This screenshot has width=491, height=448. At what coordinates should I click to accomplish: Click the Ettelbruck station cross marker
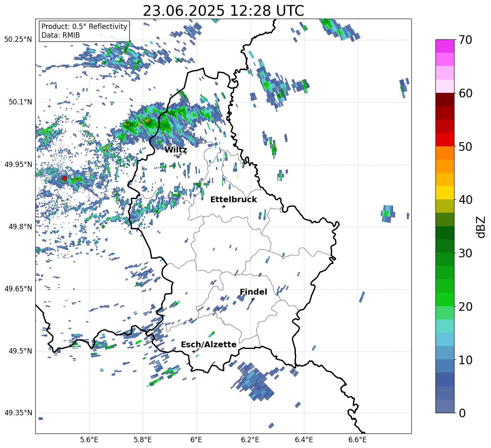[224, 206]
